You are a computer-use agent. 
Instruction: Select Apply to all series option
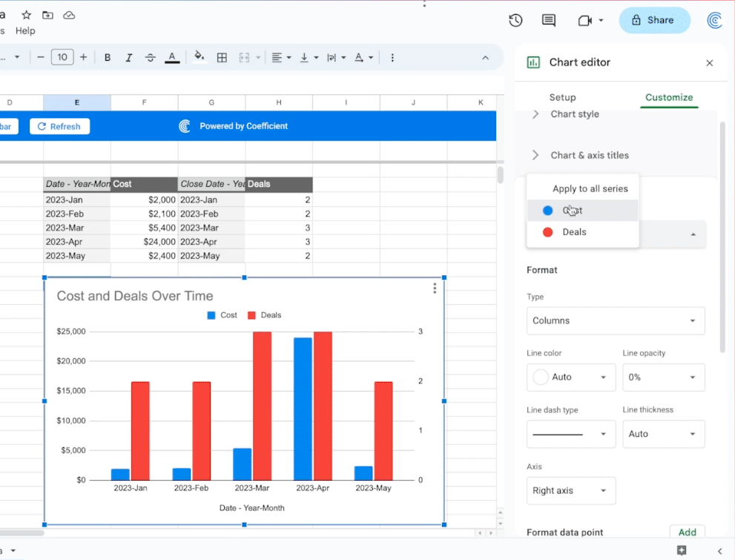pos(583,188)
